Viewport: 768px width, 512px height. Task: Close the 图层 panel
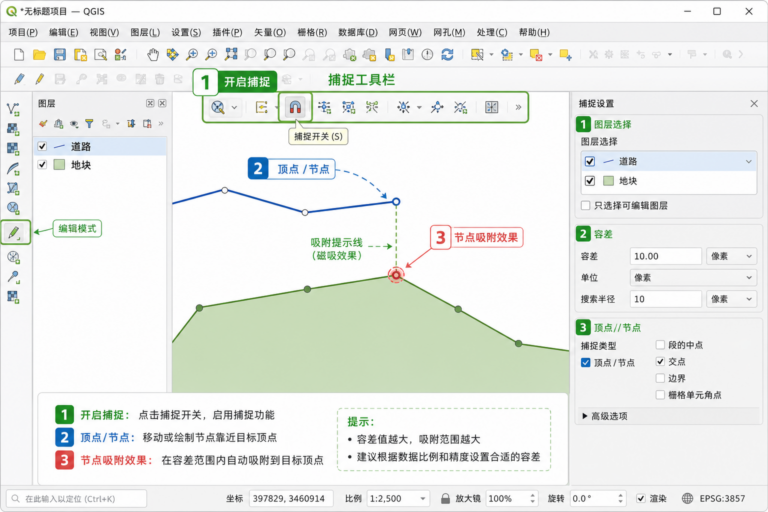[162, 103]
